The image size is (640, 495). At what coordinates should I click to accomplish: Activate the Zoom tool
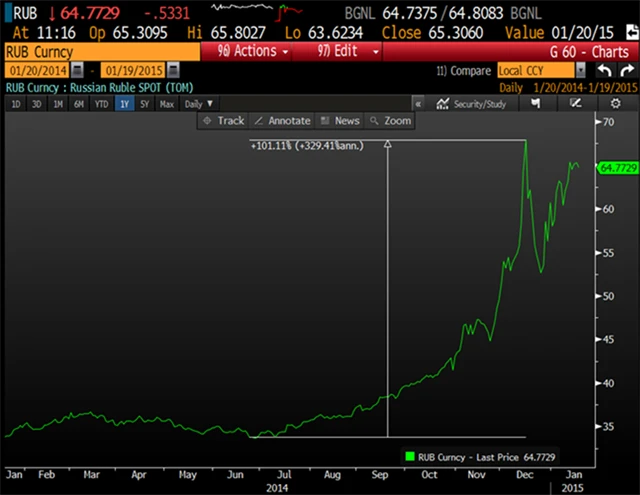[390, 120]
